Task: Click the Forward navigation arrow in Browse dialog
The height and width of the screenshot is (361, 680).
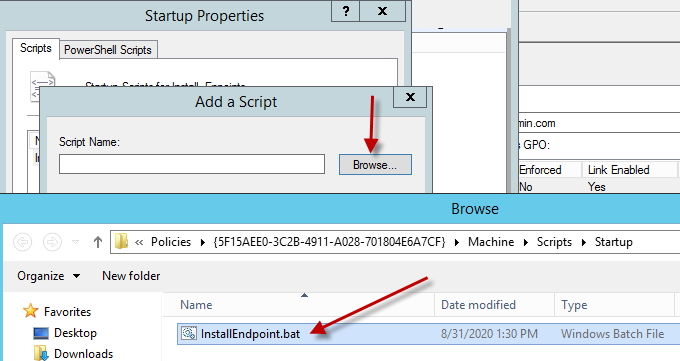Action: coord(52,242)
